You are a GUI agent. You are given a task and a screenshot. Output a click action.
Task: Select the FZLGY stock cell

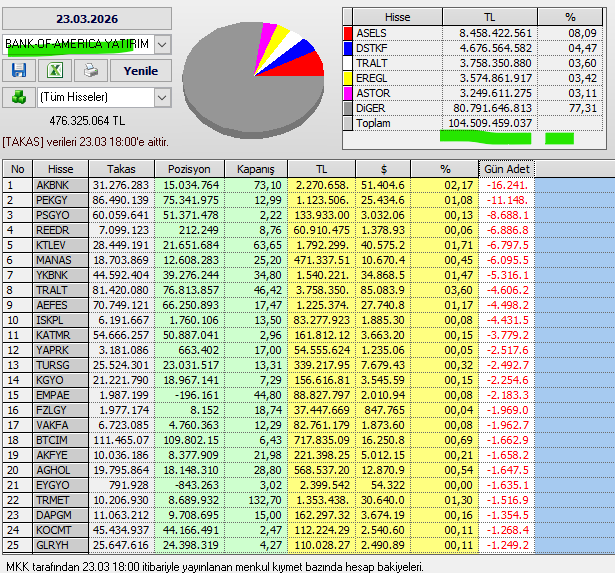pyautogui.click(x=61, y=410)
